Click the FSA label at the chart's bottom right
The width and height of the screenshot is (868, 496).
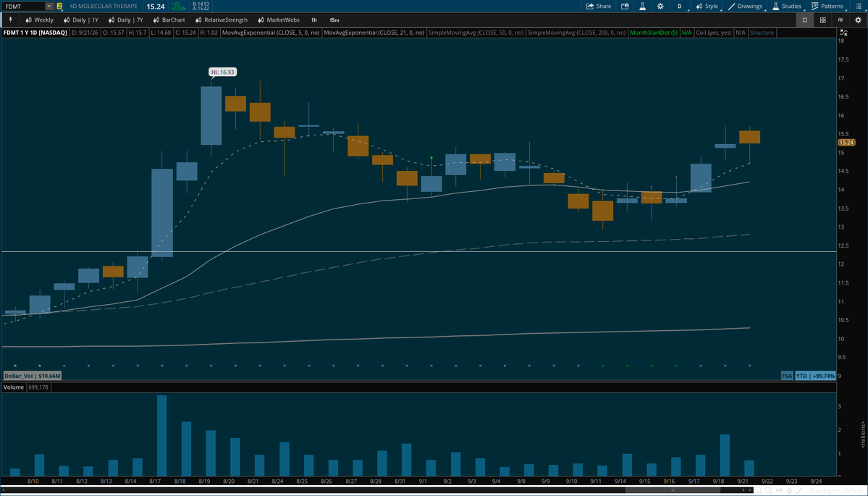coord(787,376)
